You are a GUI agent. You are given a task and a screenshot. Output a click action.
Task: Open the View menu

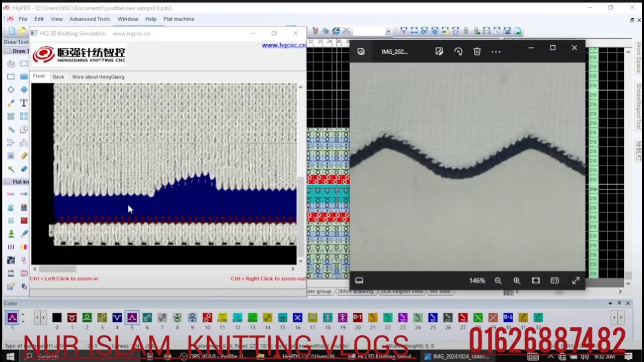(x=57, y=19)
